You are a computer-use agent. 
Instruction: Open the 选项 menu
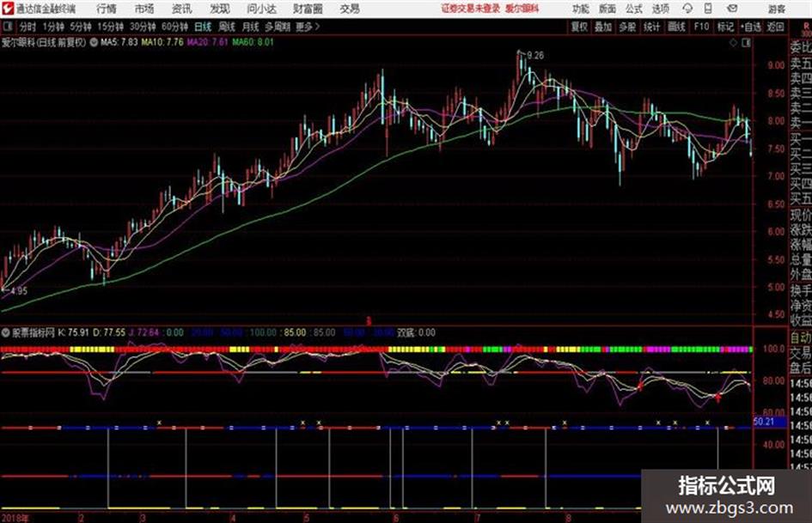[660, 9]
